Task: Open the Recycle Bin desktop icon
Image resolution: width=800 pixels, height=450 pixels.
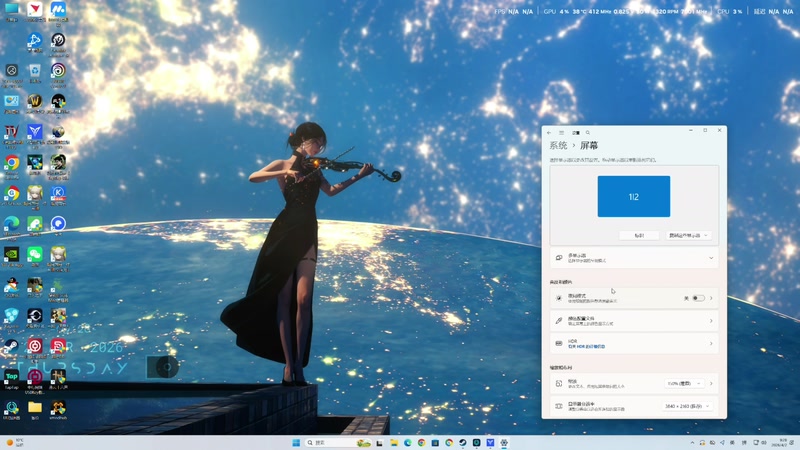Action: pos(35,70)
